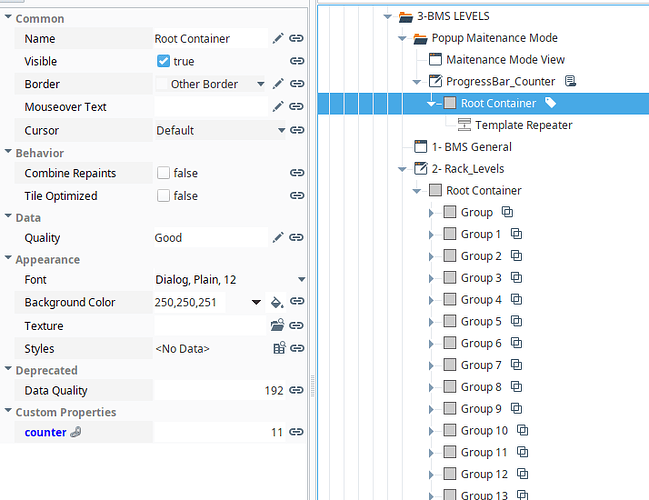Click the Background Color value 250,250,251

pyautogui.click(x=185, y=303)
